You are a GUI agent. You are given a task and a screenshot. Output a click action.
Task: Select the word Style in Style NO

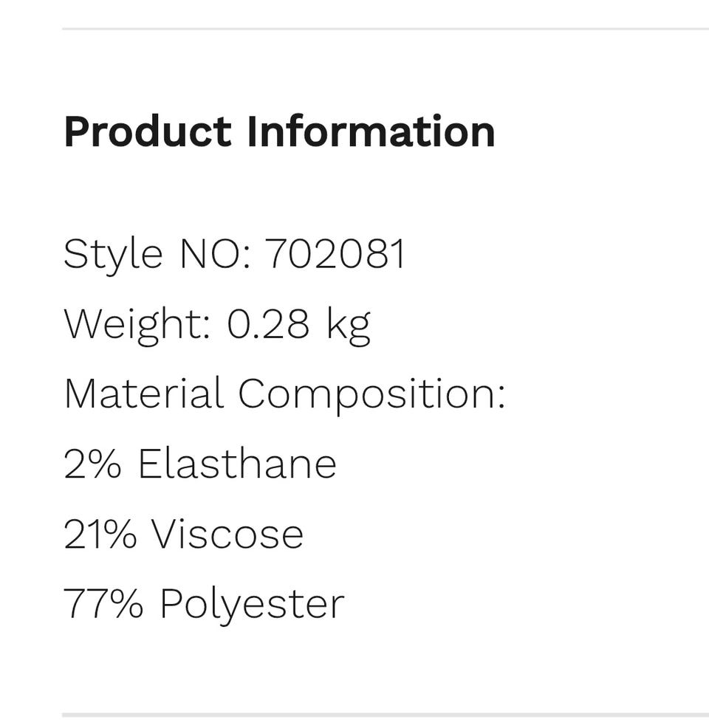pos(113,256)
